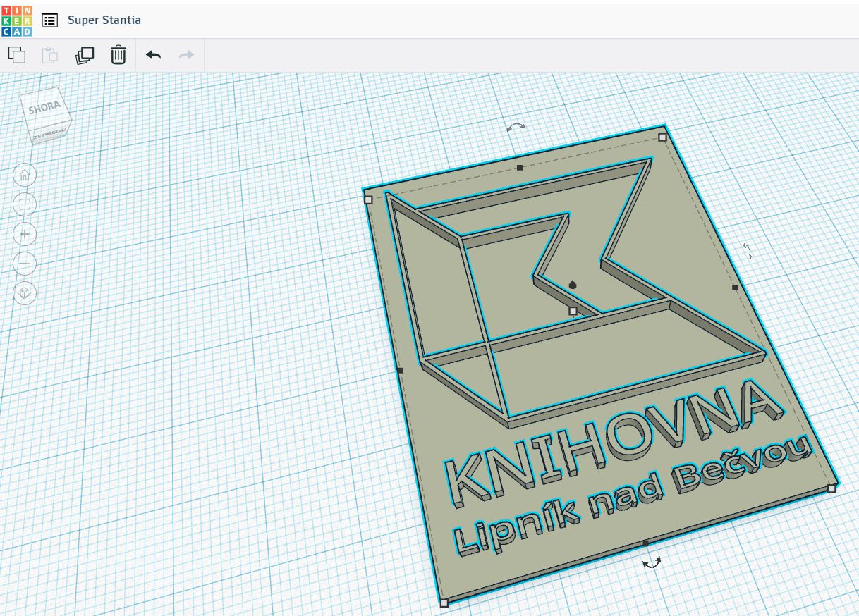Click the top edge black midpoint handle
This screenshot has width=859, height=616.
tap(520, 168)
